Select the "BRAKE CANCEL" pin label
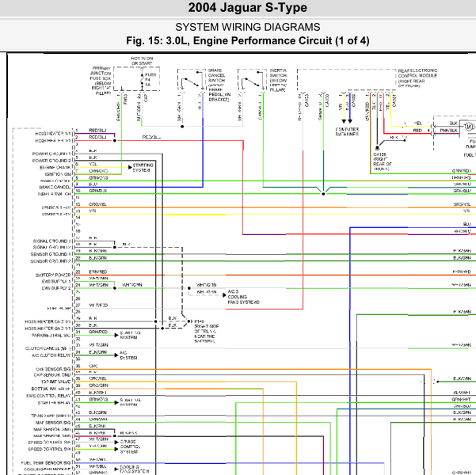Image resolution: width=476 pixels, height=475 pixels. pyautogui.click(x=55, y=188)
